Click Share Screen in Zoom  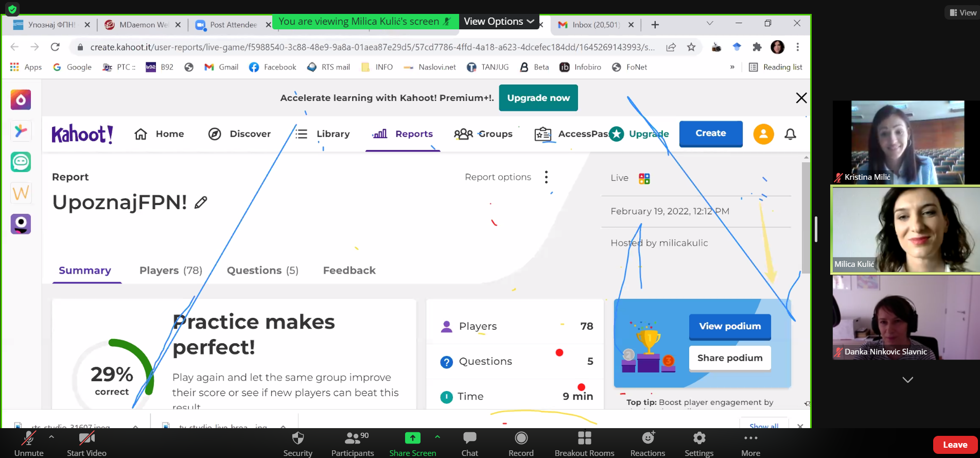click(412, 444)
